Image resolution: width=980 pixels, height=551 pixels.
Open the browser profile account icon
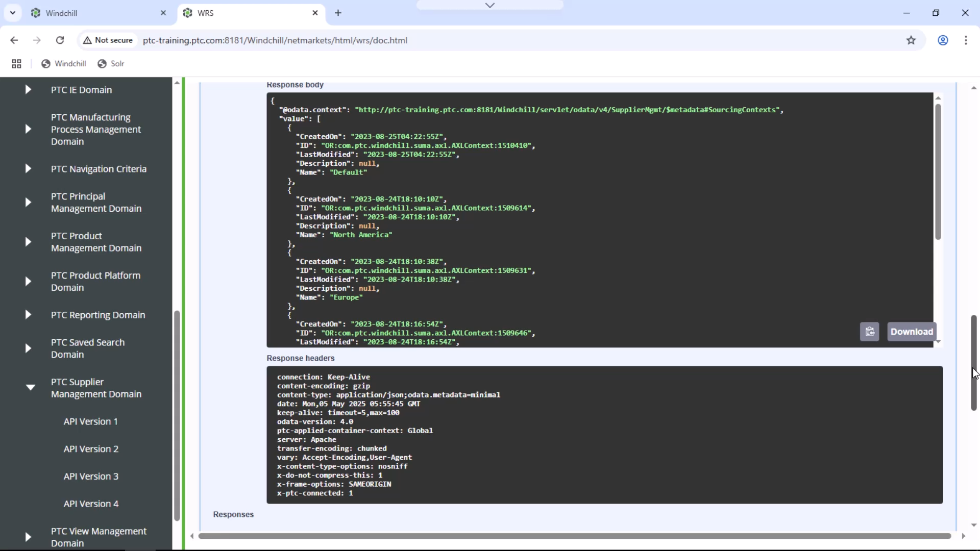click(x=943, y=40)
